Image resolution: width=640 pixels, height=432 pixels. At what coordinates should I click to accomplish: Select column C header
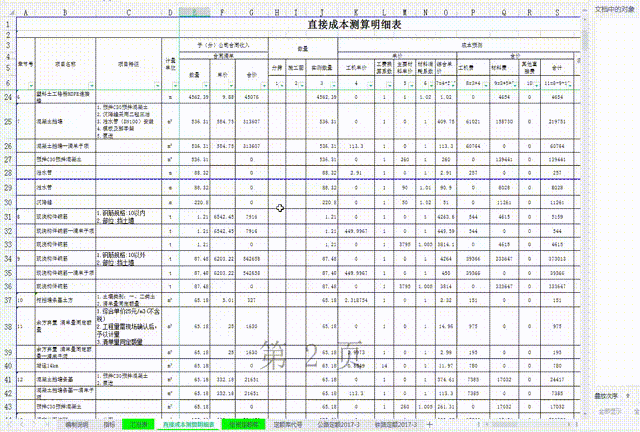pyautogui.click(x=129, y=13)
